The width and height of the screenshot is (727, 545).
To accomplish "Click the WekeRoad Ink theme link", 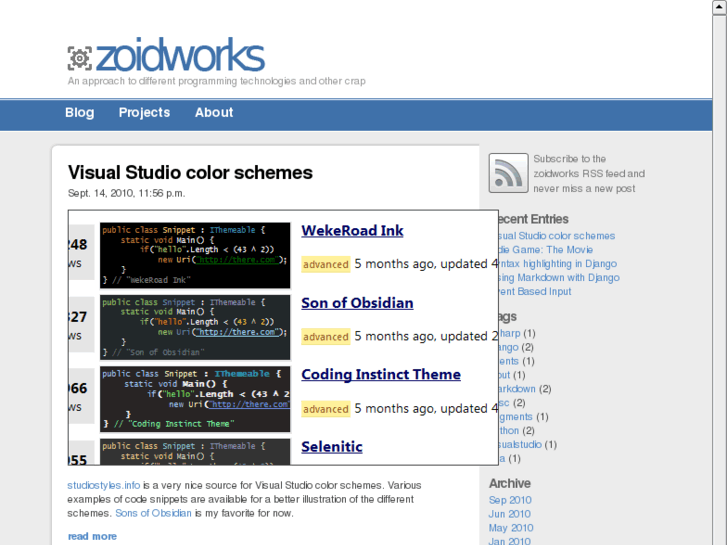I will [352, 231].
